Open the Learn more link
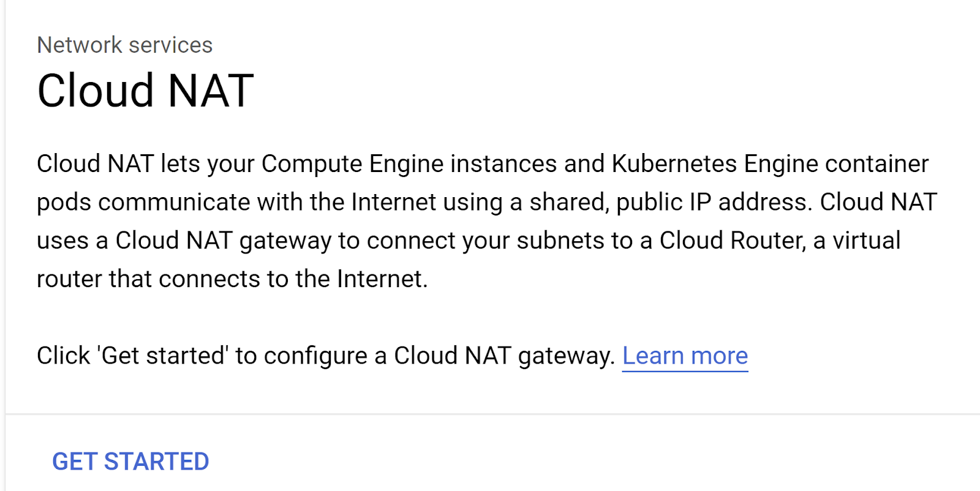The image size is (980, 491). (x=685, y=356)
